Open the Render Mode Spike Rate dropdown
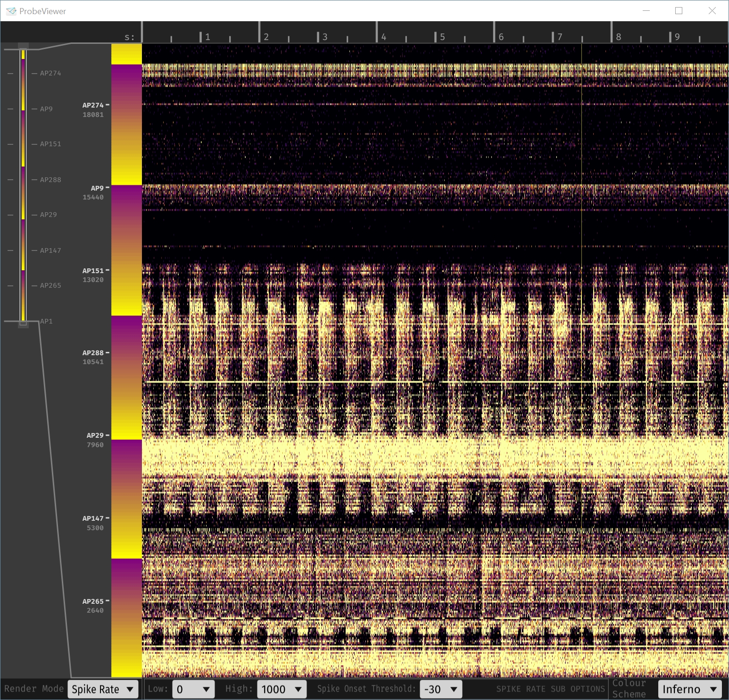 [x=103, y=689]
